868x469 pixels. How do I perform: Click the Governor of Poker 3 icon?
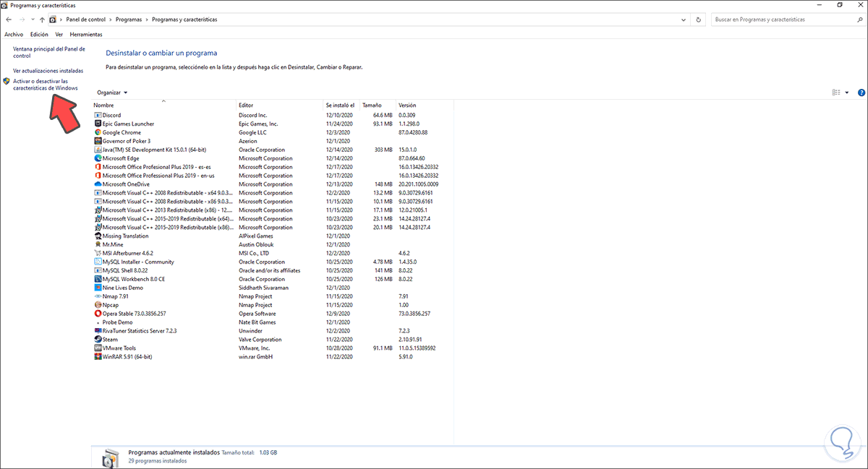(98, 142)
